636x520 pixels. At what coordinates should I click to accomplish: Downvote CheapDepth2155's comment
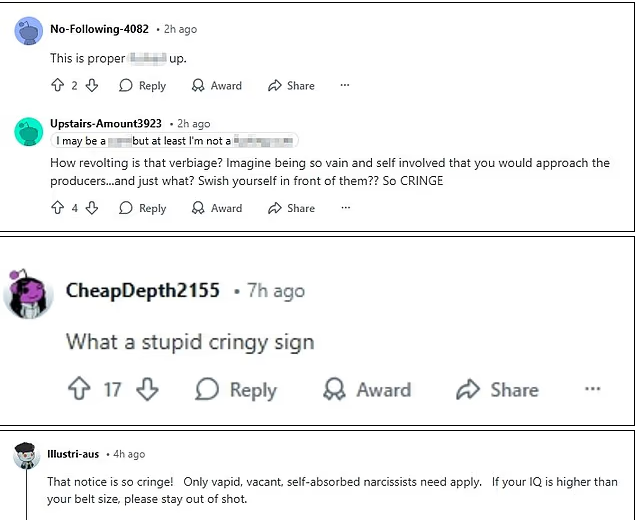[147, 389]
